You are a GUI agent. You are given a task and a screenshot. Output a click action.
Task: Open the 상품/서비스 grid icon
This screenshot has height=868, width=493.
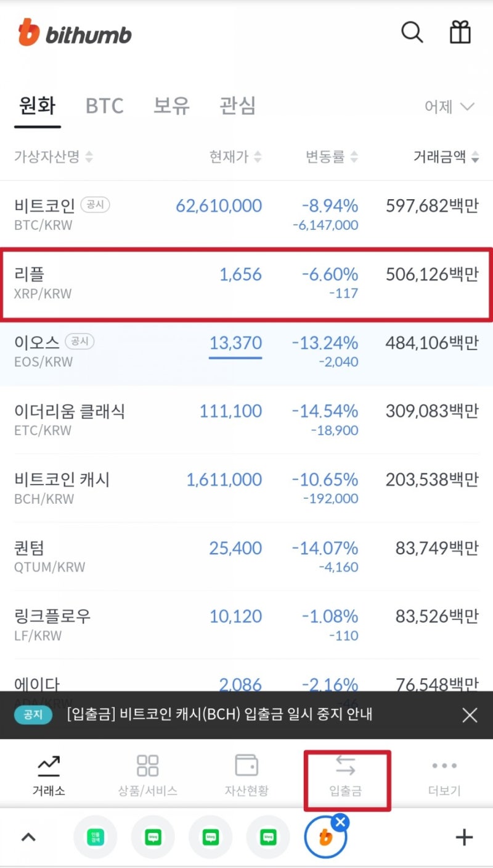148,766
